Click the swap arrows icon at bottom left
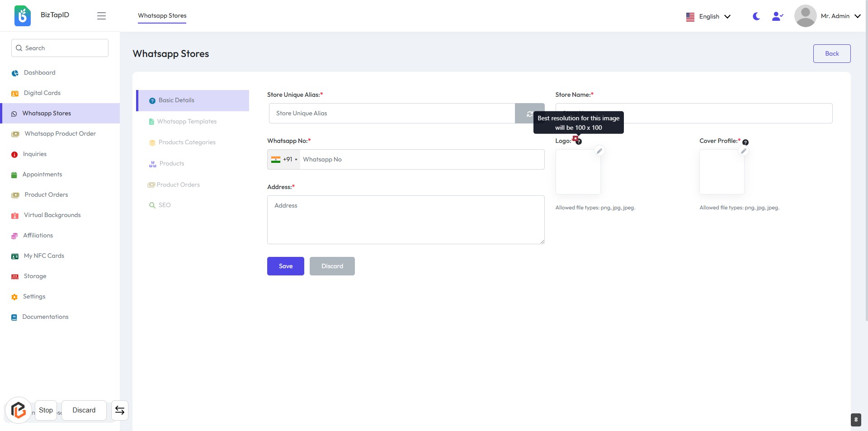868x431 pixels. tap(120, 410)
